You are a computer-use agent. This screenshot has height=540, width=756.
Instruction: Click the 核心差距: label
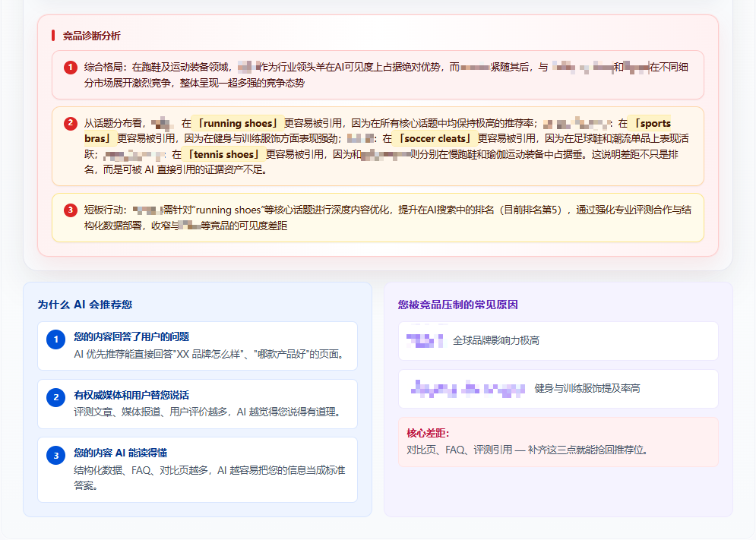428,433
